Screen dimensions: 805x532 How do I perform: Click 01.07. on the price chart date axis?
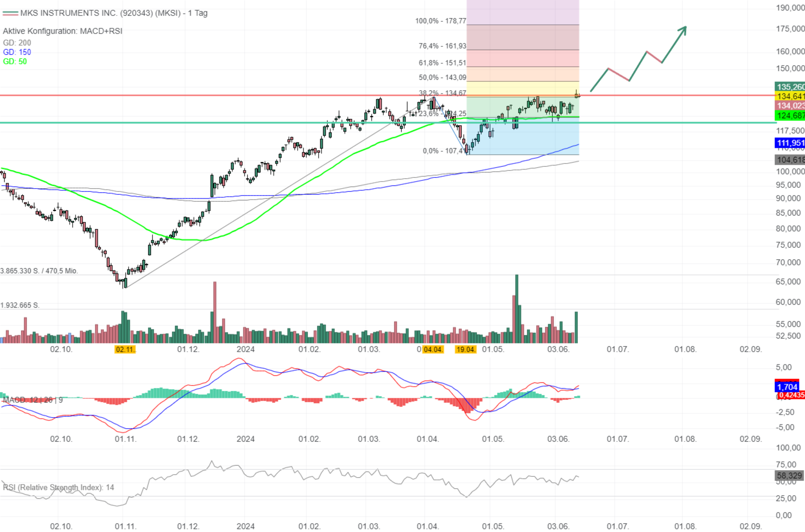[618, 349]
